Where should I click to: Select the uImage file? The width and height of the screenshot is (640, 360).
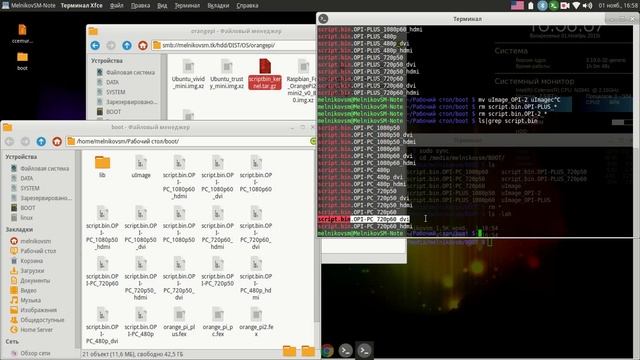point(141,167)
